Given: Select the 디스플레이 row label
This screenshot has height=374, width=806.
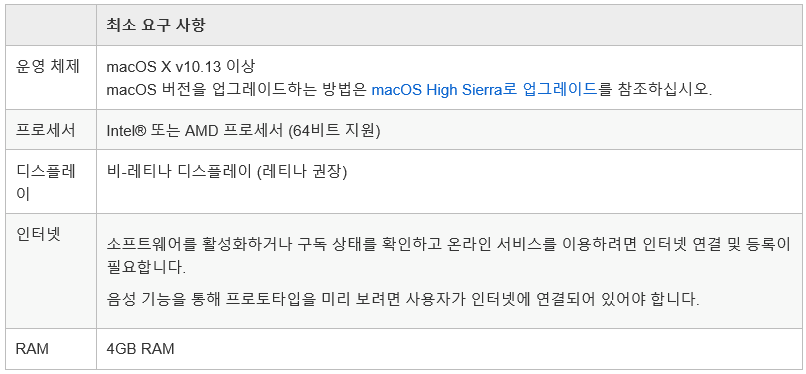Looking at the screenshot, I should click(x=46, y=183).
